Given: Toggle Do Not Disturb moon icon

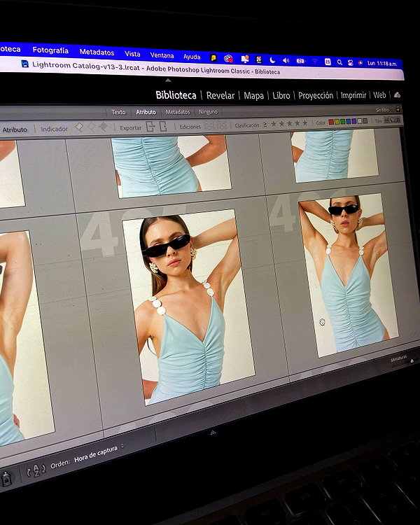Looking at the screenshot, I should pyautogui.click(x=272, y=60).
